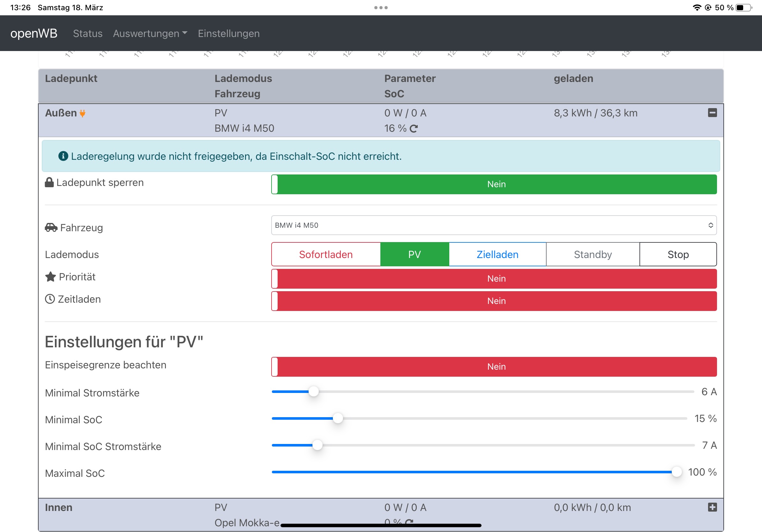Viewport: 762px width, 532px height.
Task: Toggle Einspeisegrenze beachten switch
Action: (x=494, y=366)
